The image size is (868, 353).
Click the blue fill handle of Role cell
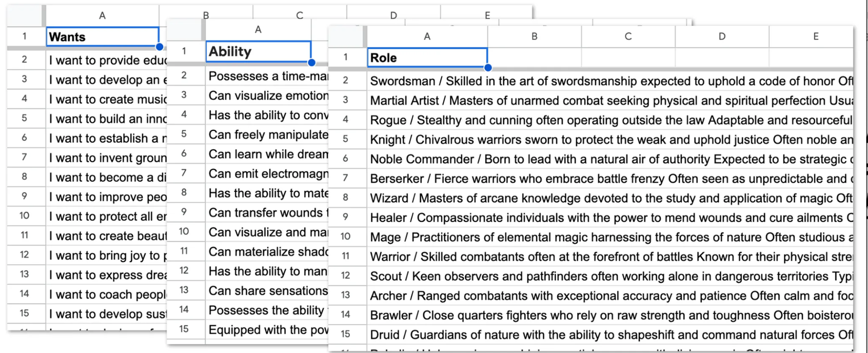point(488,68)
